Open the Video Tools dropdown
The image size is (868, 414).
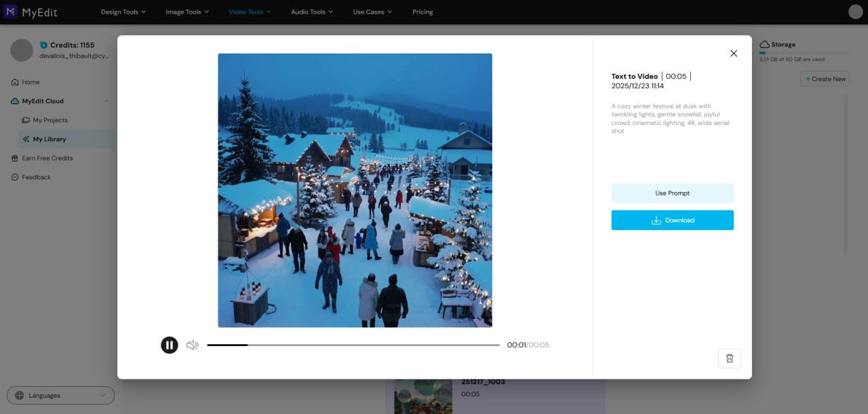coord(249,12)
